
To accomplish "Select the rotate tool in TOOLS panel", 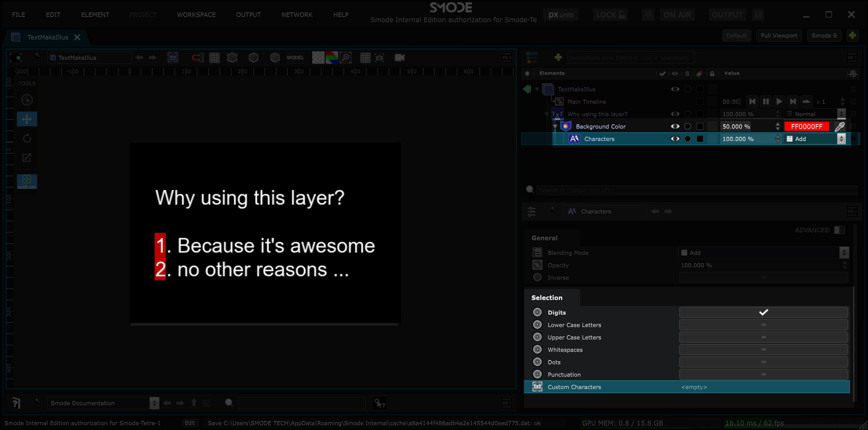I will 27,139.
